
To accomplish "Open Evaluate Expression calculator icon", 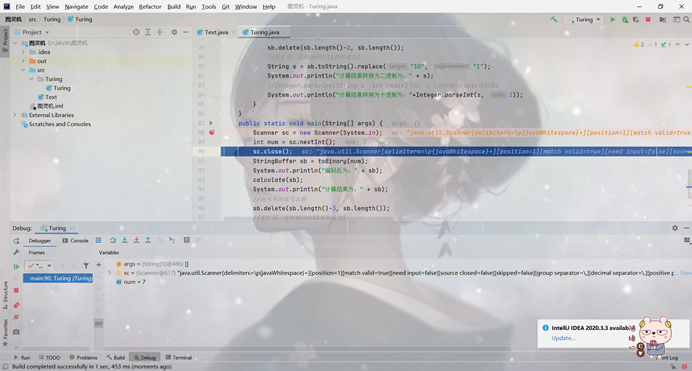I will (x=187, y=240).
